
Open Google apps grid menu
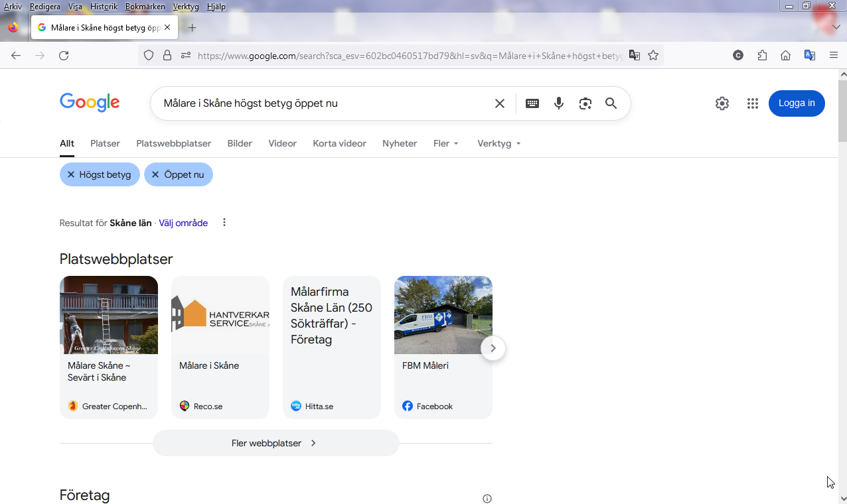[x=752, y=103]
